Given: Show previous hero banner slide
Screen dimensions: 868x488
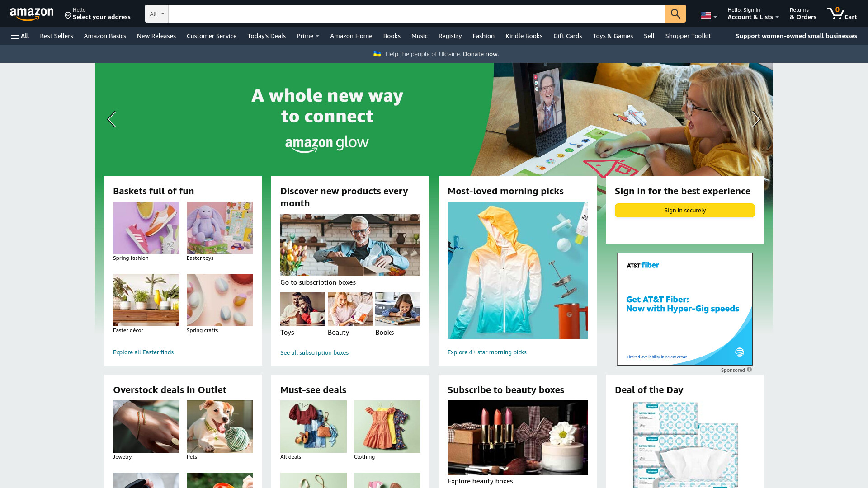Looking at the screenshot, I should coord(112,119).
